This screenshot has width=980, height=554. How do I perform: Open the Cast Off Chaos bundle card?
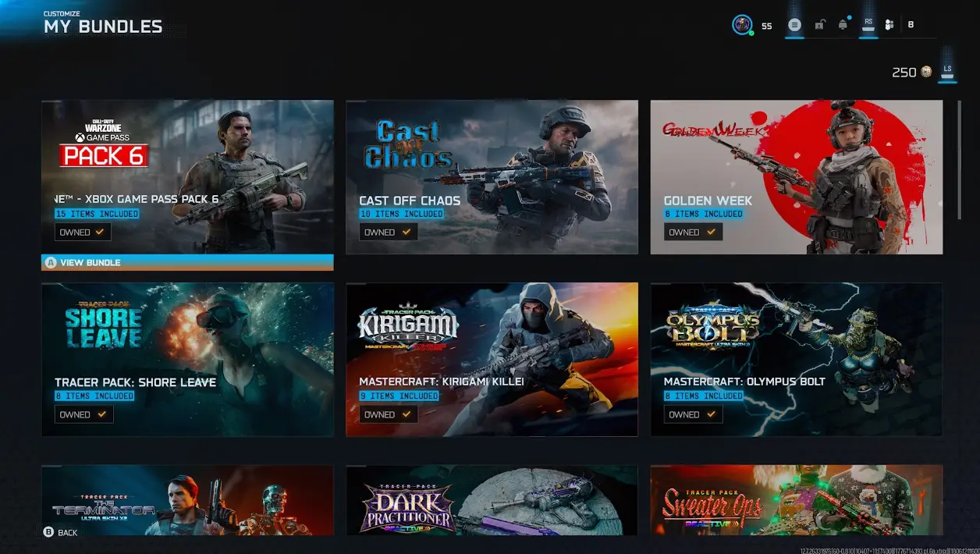pos(492,177)
